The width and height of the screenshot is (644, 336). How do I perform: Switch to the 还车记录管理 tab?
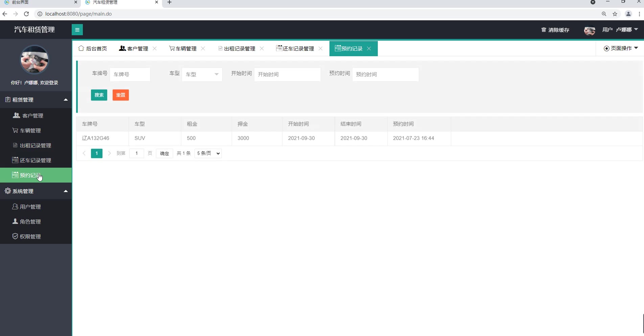(295, 48)
